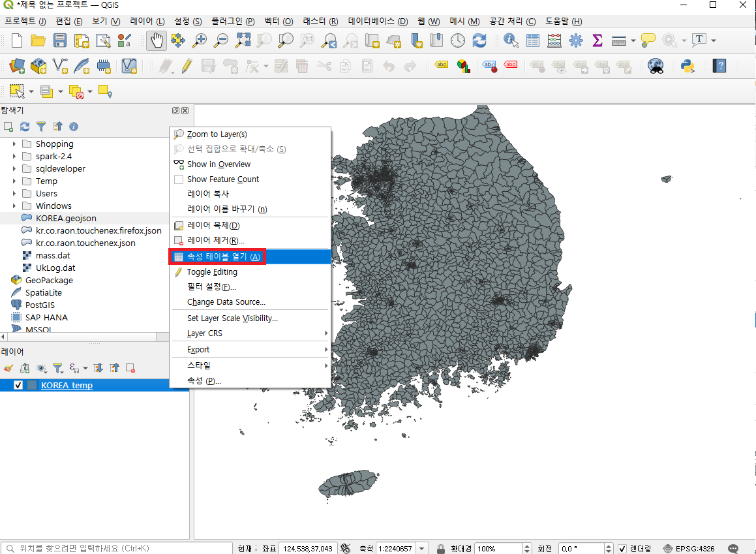This screenshot has height=554, width=756.
Task: Expand the Users folder
Action: click(x=14, y=193)
